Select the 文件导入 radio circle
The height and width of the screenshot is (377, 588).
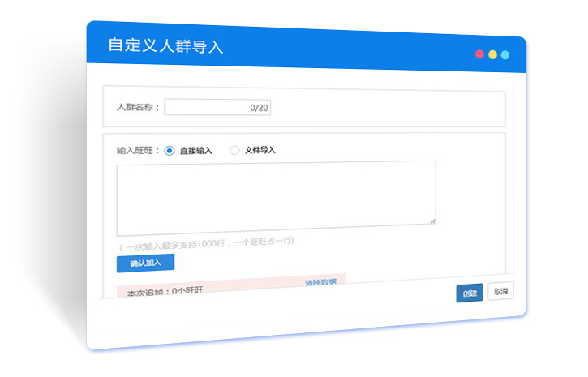coord(235,150)
